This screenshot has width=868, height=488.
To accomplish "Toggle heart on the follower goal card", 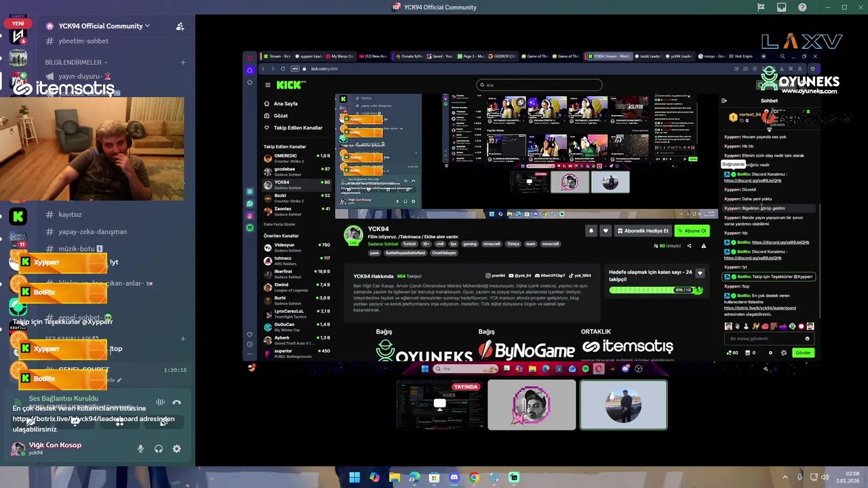I will (700, 274).
